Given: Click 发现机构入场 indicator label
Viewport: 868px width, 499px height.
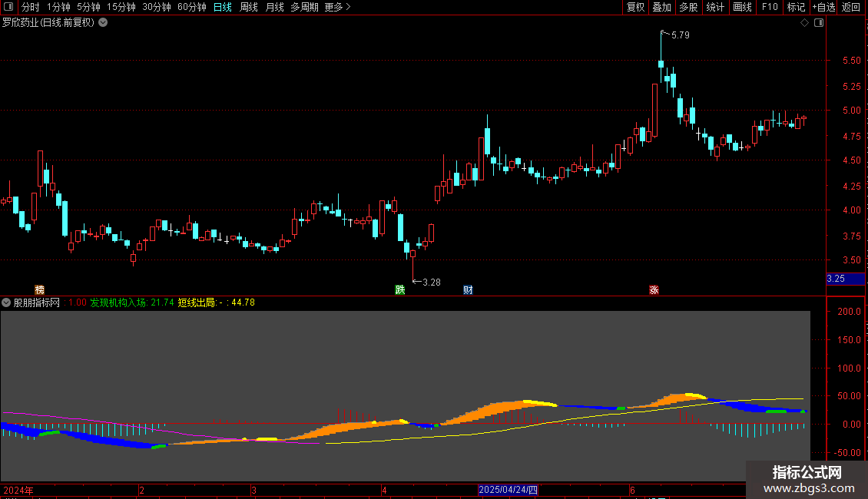Looking at the screenshot, I should [x=118, y=302].
